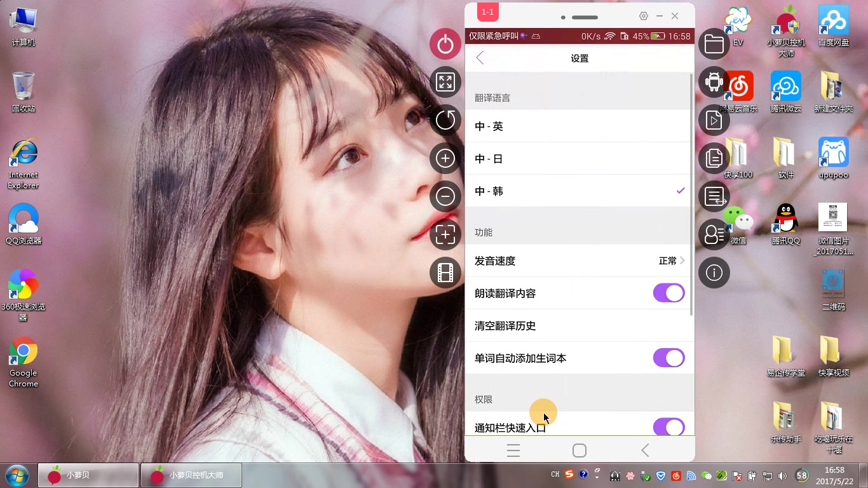
Task: Click the text input list icon on sidebar
Action: (x=714, y=196)
